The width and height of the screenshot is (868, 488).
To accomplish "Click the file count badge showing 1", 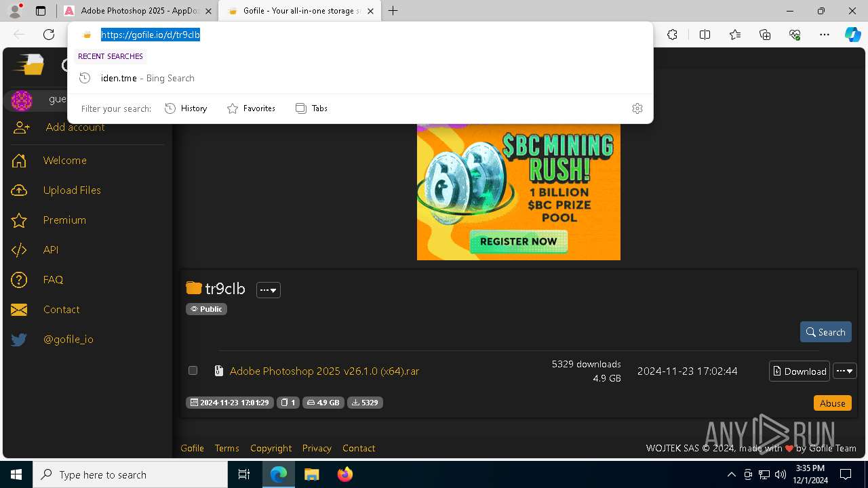I will point(288,403).
